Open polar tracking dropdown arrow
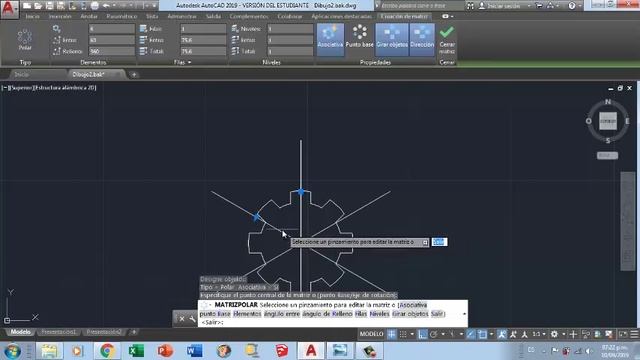The width and height of the screenshot is (640, 360). (442, 334)
